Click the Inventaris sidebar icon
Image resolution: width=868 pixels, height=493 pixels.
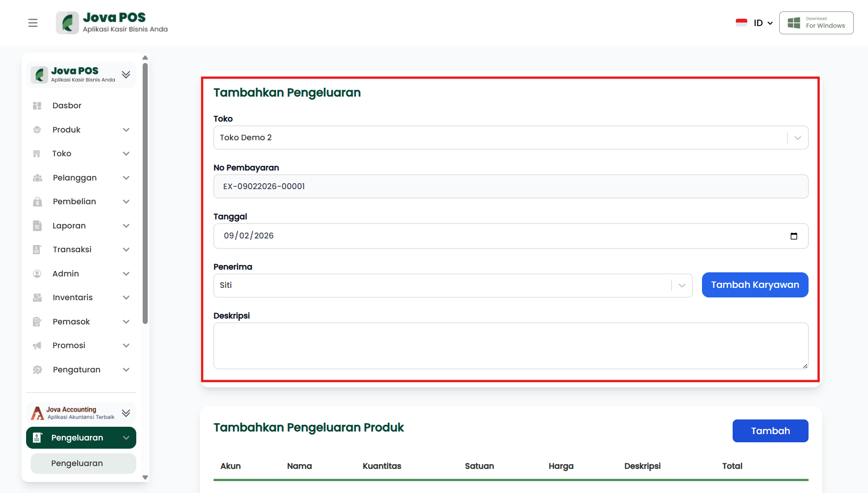coord(37,297)
